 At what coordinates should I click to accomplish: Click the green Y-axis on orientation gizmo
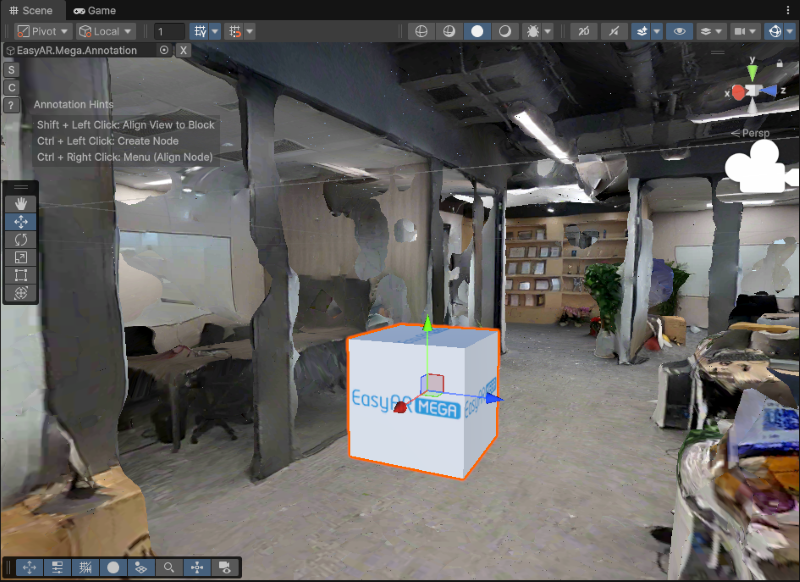coord(752,73)
